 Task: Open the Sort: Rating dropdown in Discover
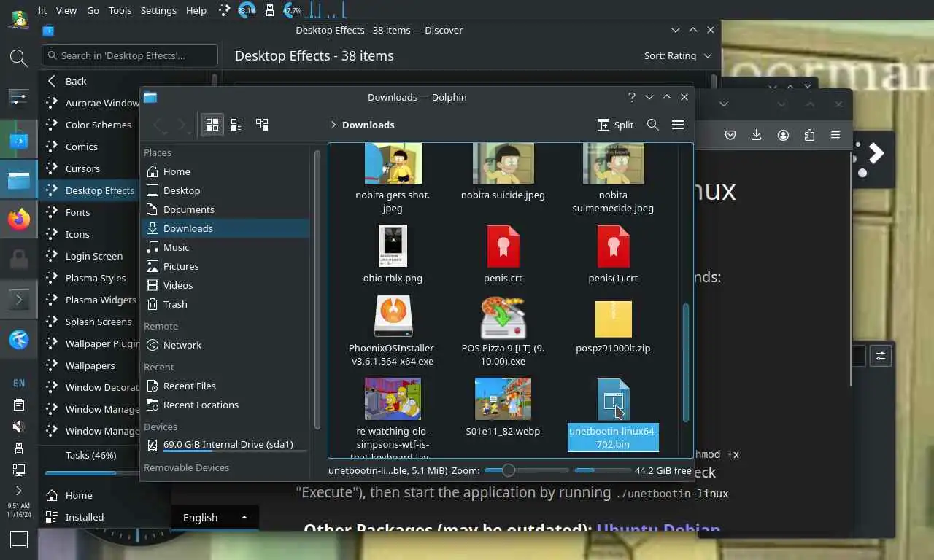click(x=678, y=55)
